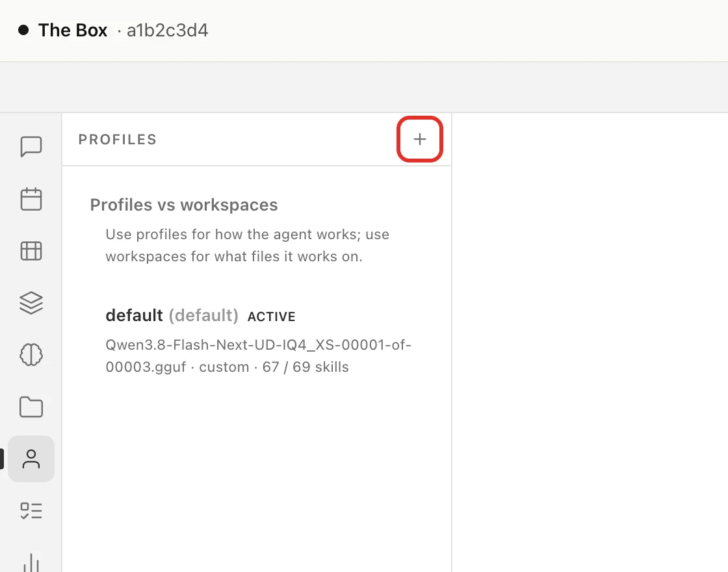
Task: Open the checklist sidebar icon
Action: click(x=31, y=511)
